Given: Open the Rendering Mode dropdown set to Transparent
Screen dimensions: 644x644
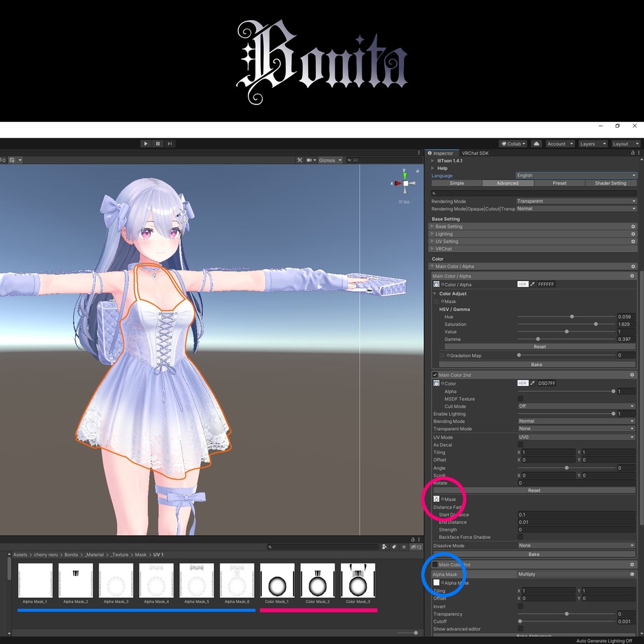Looking at the screenshot, I should [x=575, y=201].
